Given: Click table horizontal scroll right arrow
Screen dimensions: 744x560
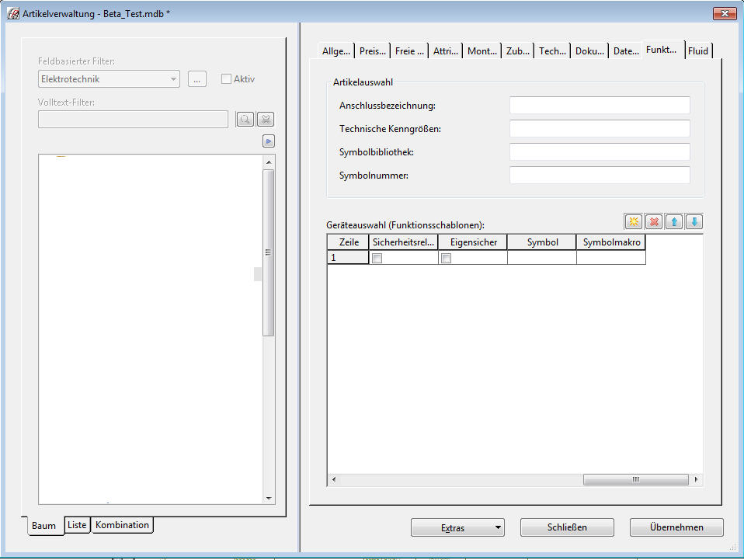Looking at the screenshot, I should 696,479.
